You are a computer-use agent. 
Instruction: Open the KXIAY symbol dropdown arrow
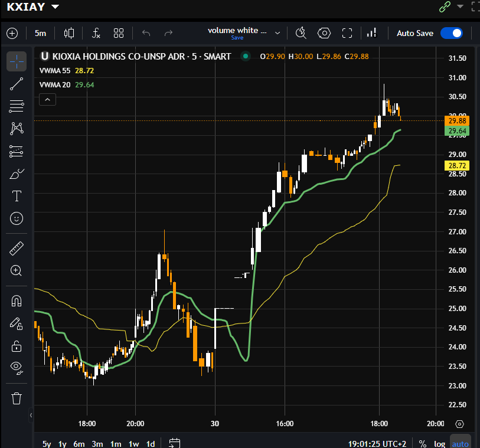(55, 6)
